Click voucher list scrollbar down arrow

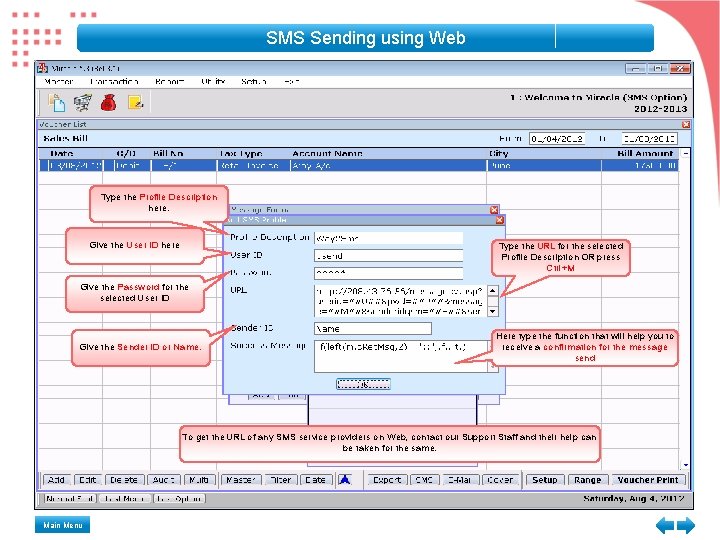pyautogui.click(x=686, y=465)
